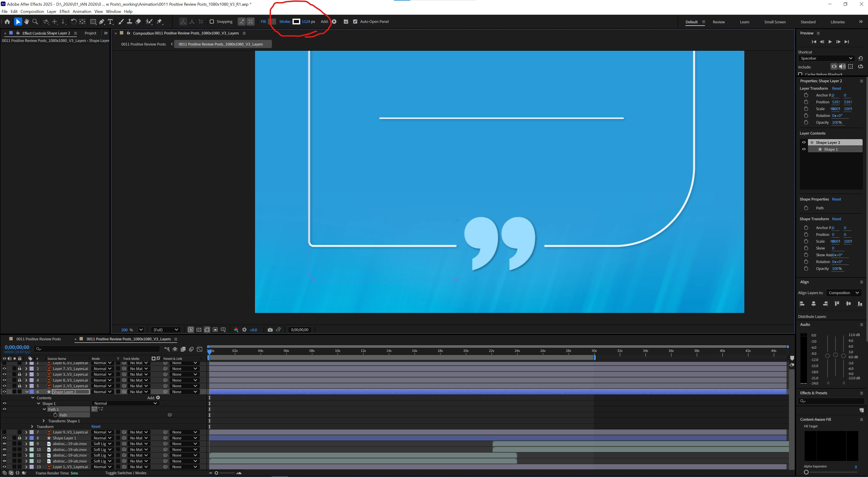Choose the Hand tool
The image size is (868, 477).
point(27,22)
